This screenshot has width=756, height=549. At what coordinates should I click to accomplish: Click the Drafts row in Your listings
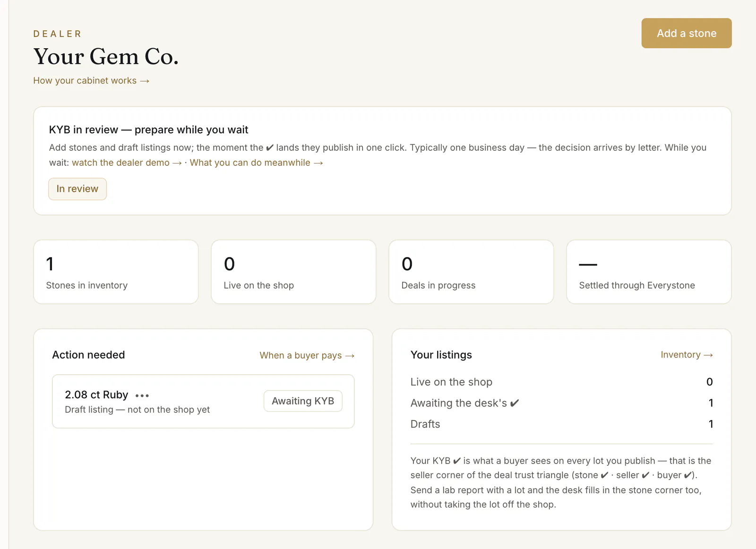561,424
